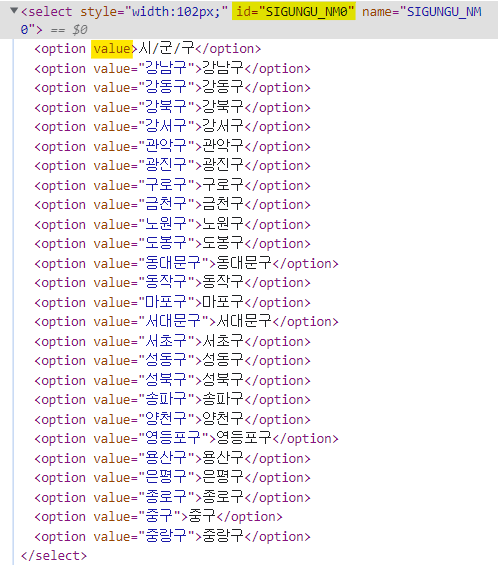Click the closing </select> tag
Image resolution: width=498 pixels, height=567 pixels.
point(54,555)
